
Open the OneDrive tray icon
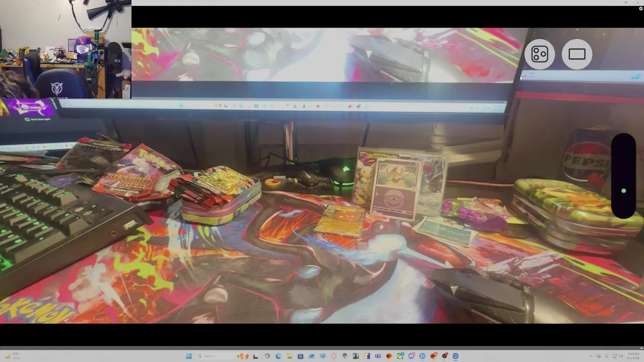click(599, 356)
